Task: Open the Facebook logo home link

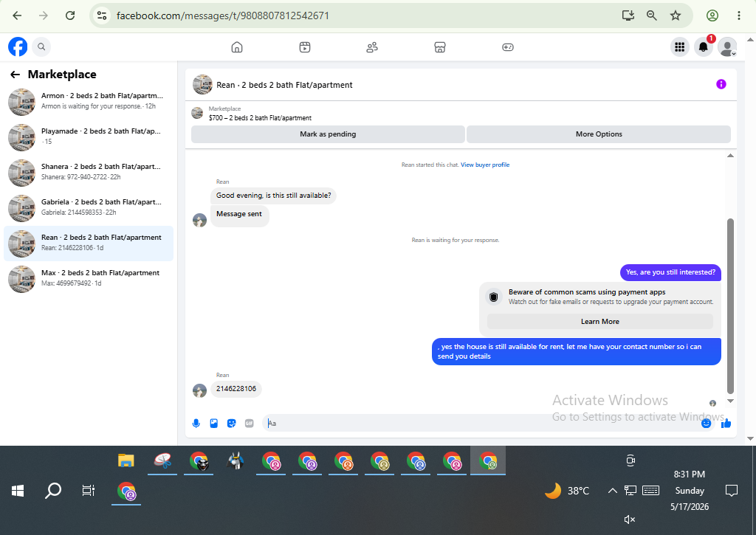Action: (18, 46)
